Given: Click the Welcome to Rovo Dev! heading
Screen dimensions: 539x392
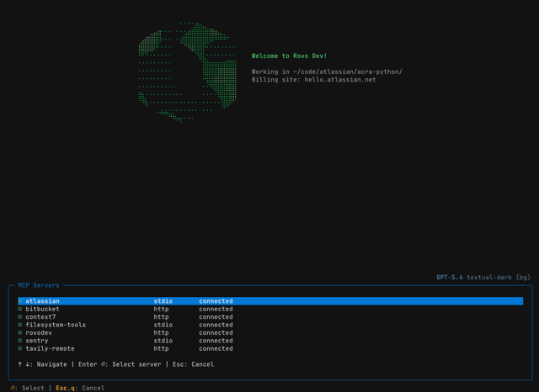Looking at the screenshot, I should pos(289,56).
